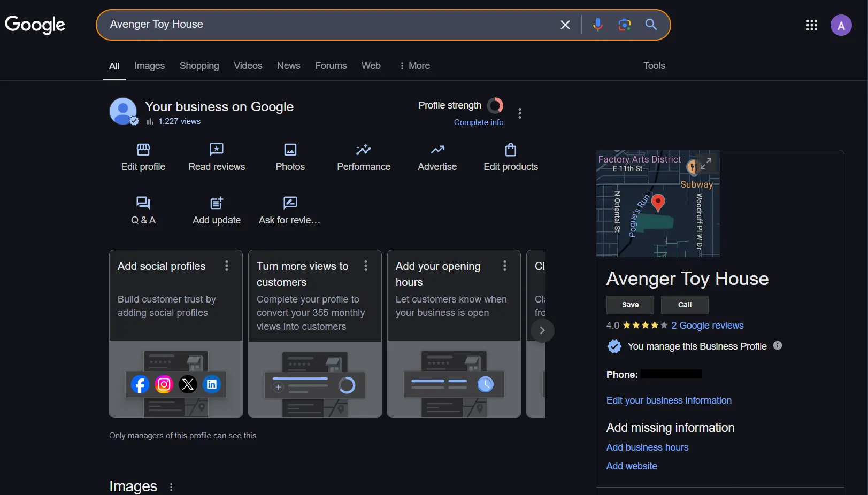Select the All results tab
Screen dimensions: 868x495
tap(114, 66)
